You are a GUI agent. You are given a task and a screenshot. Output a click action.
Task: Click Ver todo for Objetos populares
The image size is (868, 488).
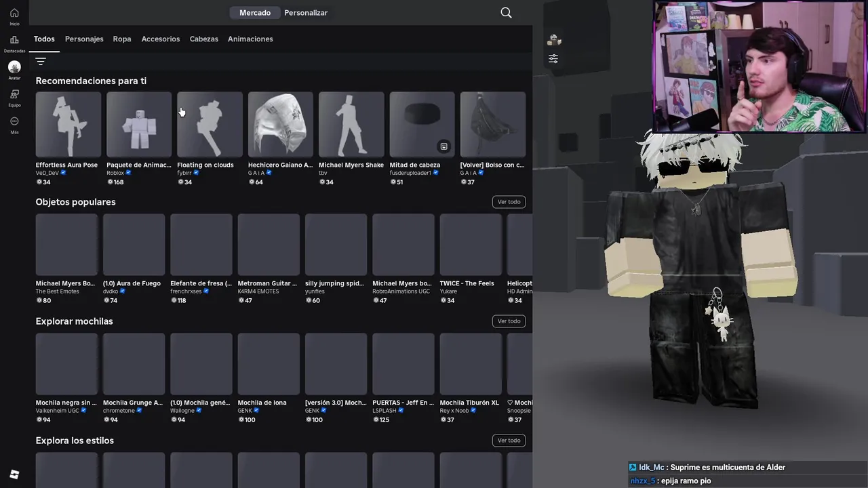509,202
